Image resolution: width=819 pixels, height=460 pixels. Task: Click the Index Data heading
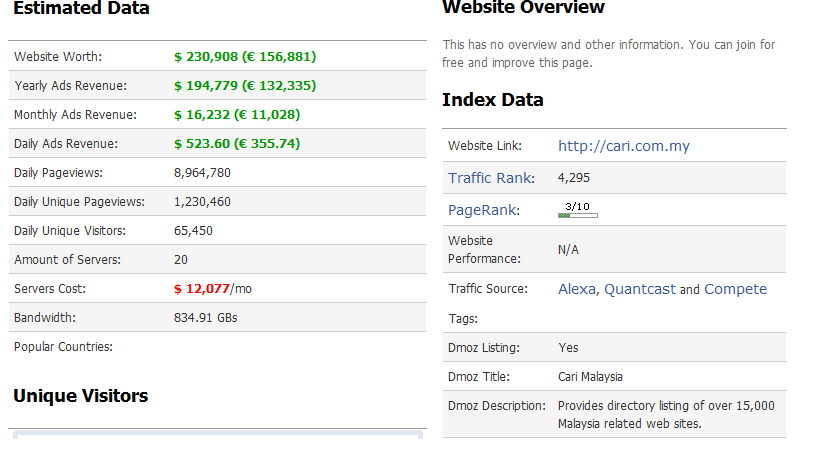tap(492, 100)
